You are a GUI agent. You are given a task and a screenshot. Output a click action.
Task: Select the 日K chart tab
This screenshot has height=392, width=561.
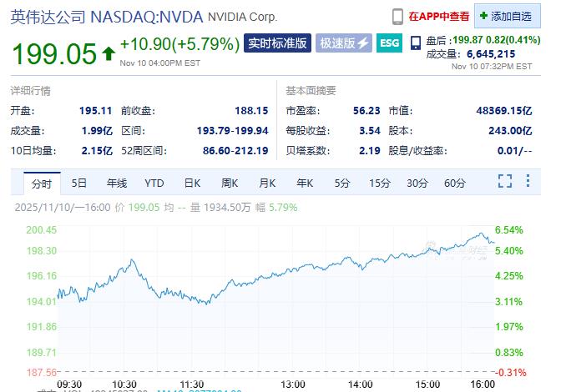tap(192, 183)
